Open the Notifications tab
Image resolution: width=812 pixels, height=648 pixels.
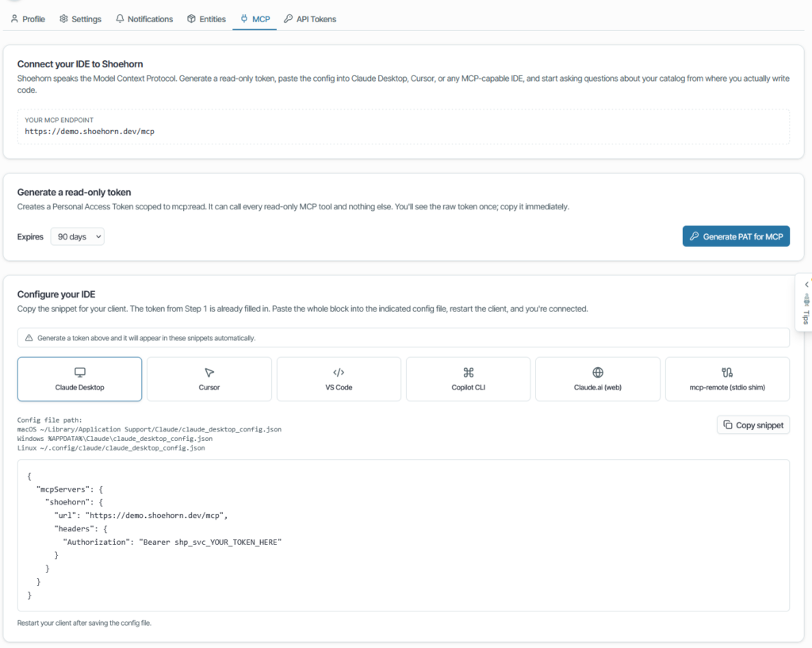coord(144,19)
